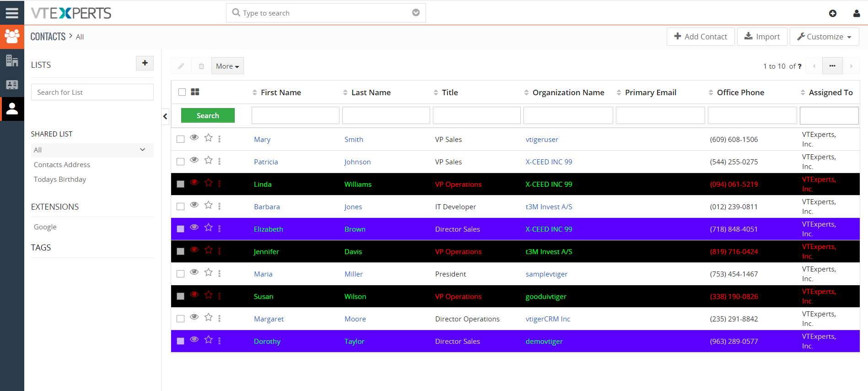The width and height of the screenshot is (868, 391).
Task: Open the Contacts Address list
Action: (x=62, y=165)
